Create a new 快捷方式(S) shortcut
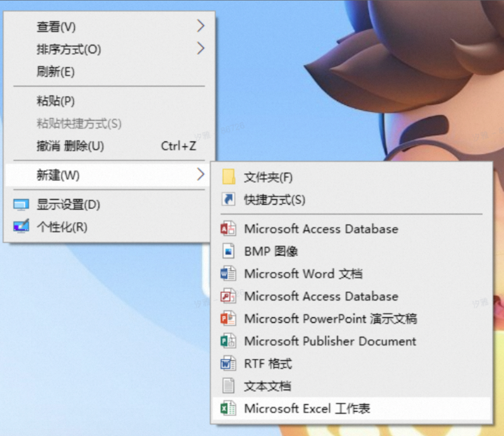The width and height of the screenshot is (504, 436). click(351, 199)
